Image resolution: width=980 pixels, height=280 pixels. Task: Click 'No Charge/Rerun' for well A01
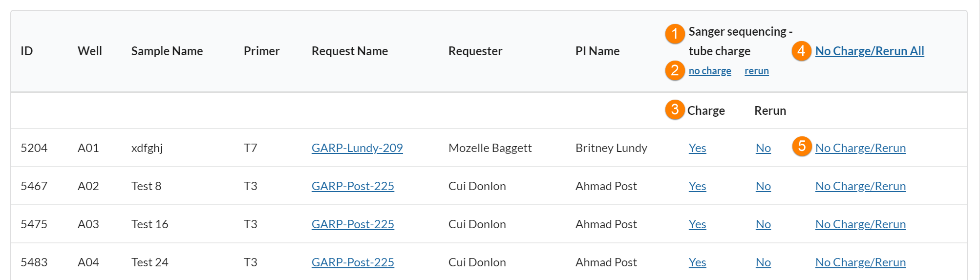click(x=860, y=148)
